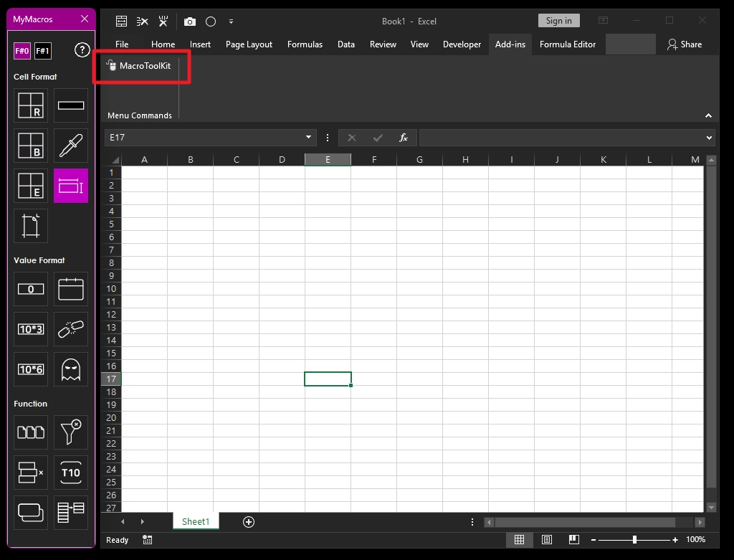Screen dimensions: 734x560
Task: Click the stacked rows delete icon
Action: [x=31, y=473]
